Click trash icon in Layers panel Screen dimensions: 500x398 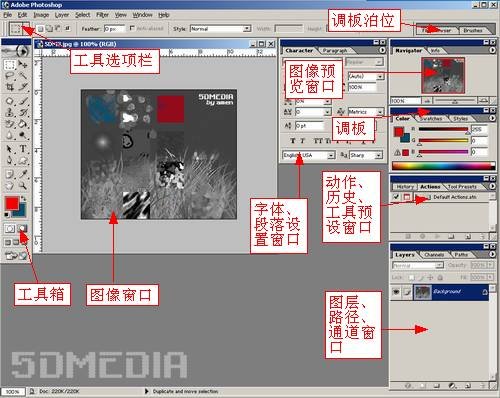coord(483,386)
